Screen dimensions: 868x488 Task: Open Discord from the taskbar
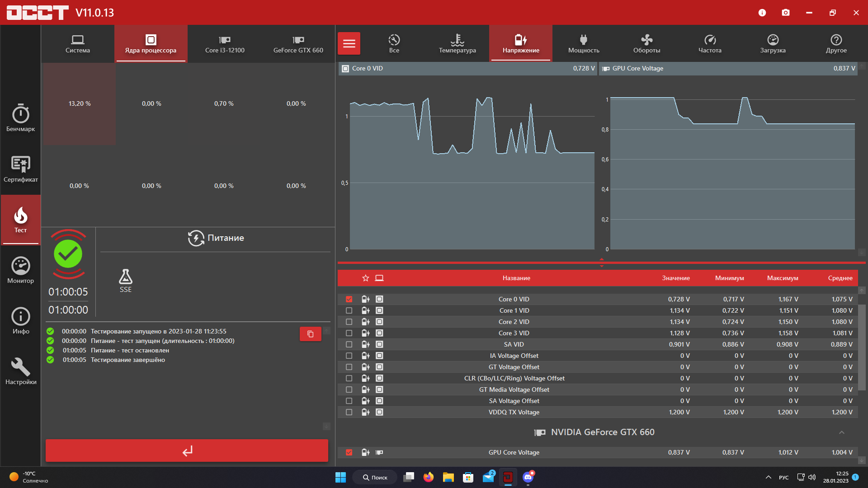tap(528, 477)
